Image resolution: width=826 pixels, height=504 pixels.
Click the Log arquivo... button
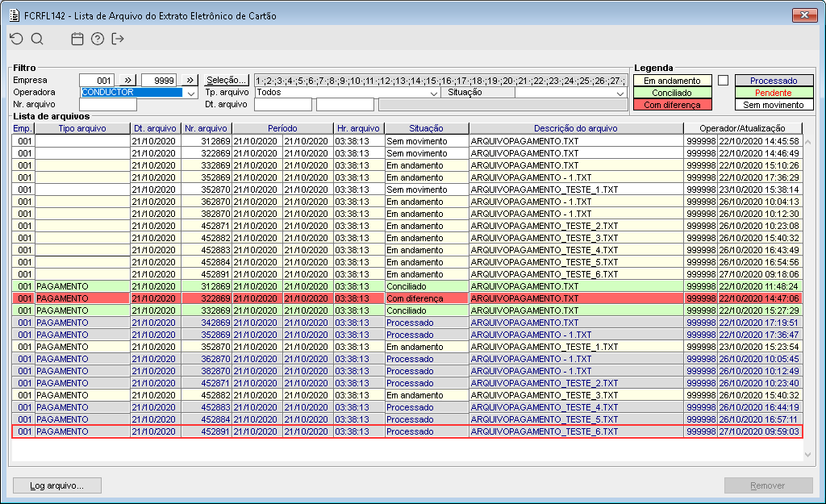58,485
